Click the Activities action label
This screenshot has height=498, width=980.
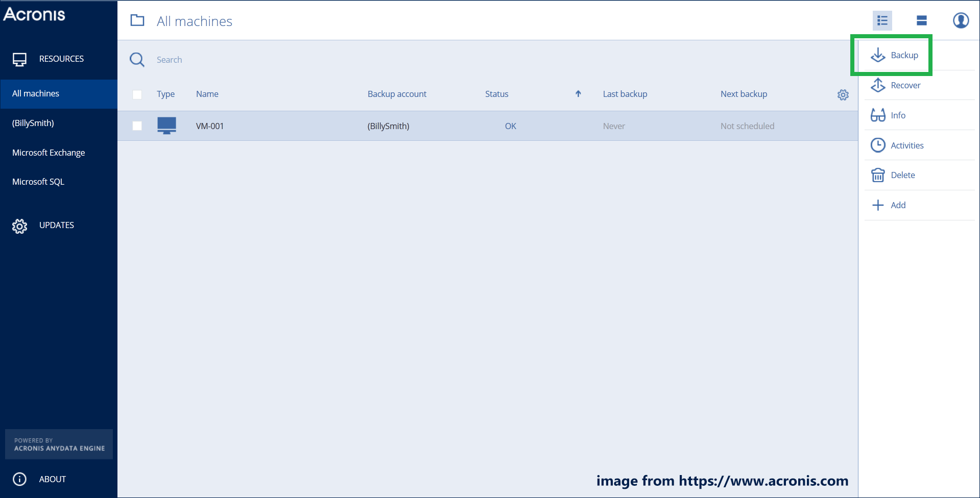907,145
